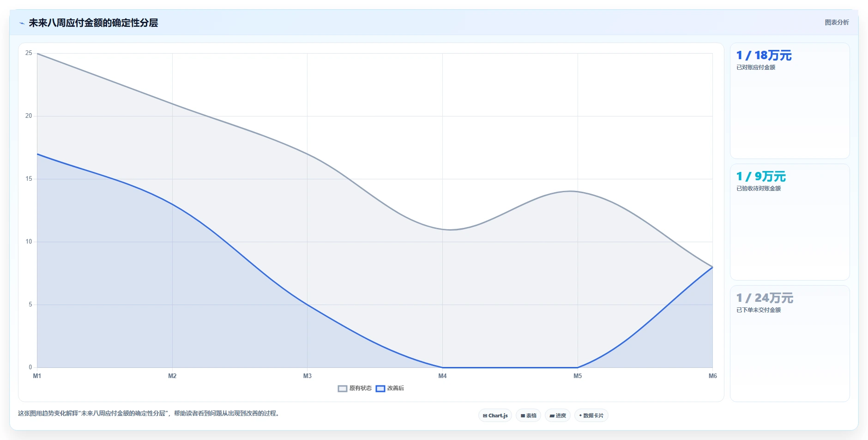This screenshot has width=868, height=440.
Task: Open the 进度 tag chip
Action: [558, 416]
